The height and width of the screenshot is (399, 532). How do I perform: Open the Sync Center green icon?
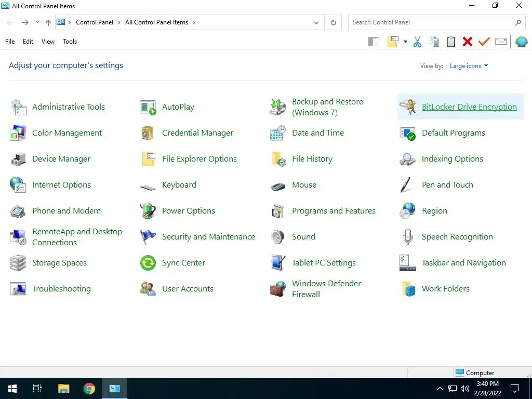tap(148, 263)
